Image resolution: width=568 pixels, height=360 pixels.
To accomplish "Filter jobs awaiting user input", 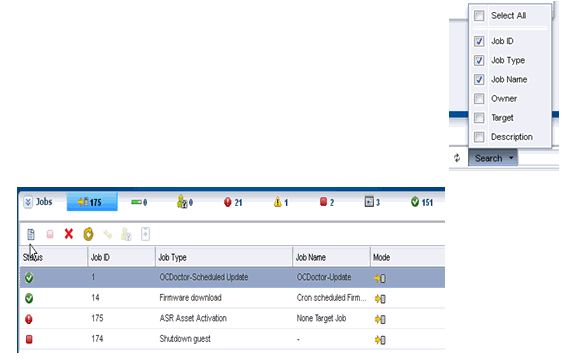I will [185, 202].
